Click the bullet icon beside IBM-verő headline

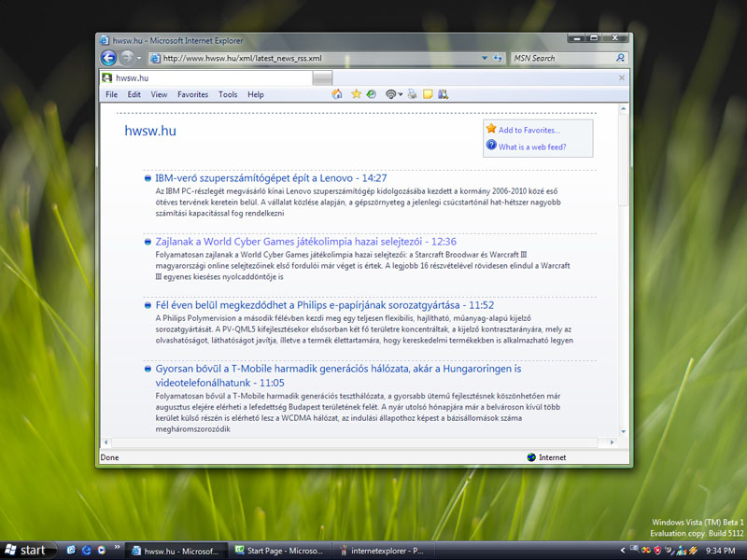(148, 178)
